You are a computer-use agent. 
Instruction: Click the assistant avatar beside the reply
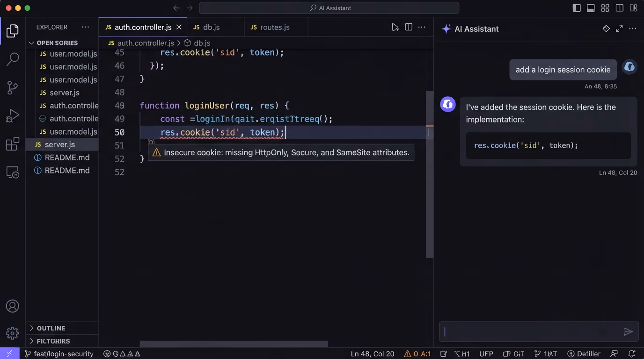pyautogui.click(x=448, y=104)
